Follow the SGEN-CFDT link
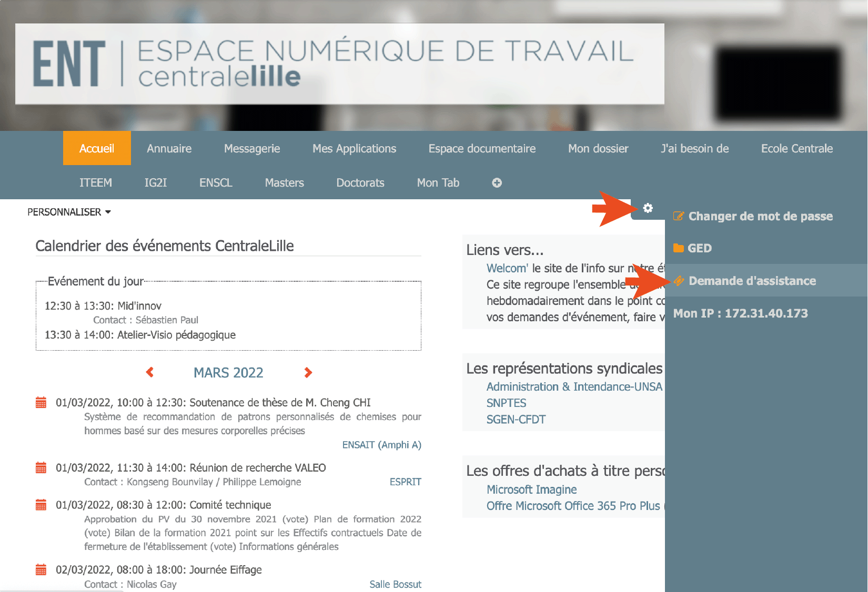 coord(516,420)
